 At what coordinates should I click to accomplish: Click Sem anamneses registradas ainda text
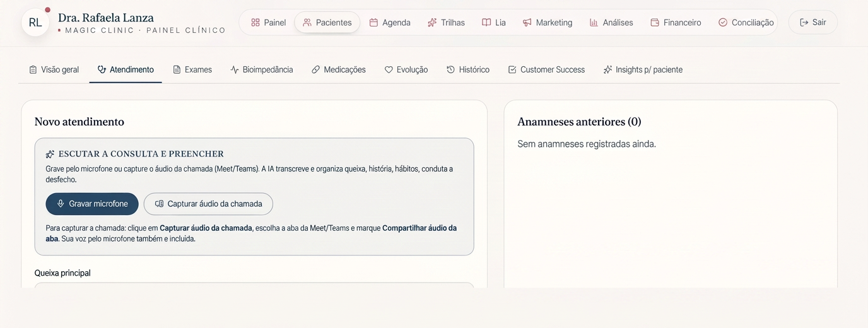[x=587, y=144]
